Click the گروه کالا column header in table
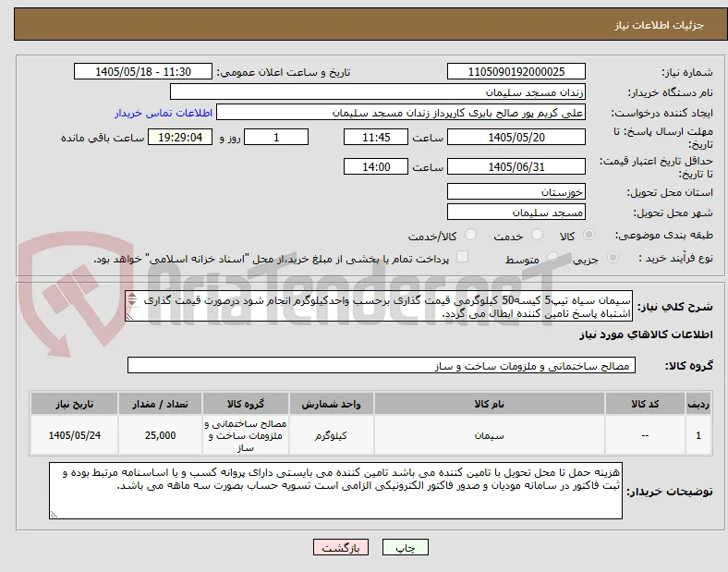728x572 pixels. 246,404
